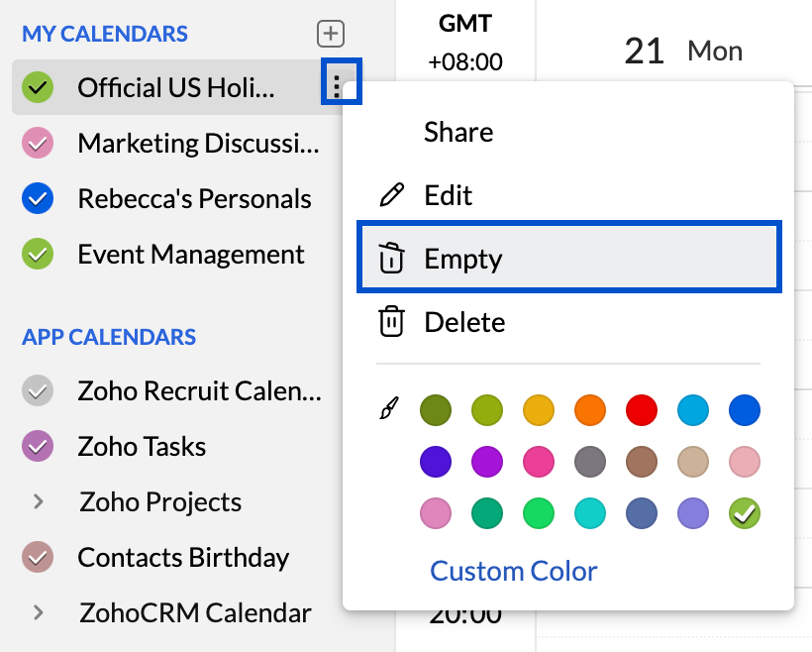Choose Delete from the calendar menu
Screen dimensions: 812x652
[464, 322]
